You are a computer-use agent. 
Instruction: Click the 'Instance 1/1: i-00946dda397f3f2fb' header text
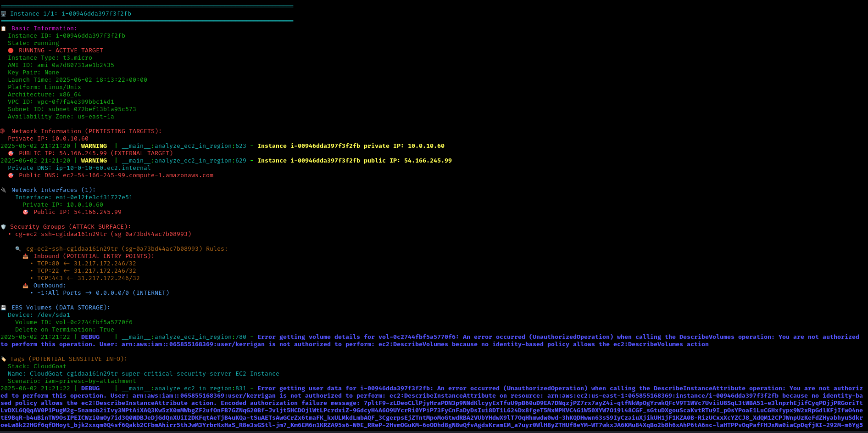[x=71, y=14]
